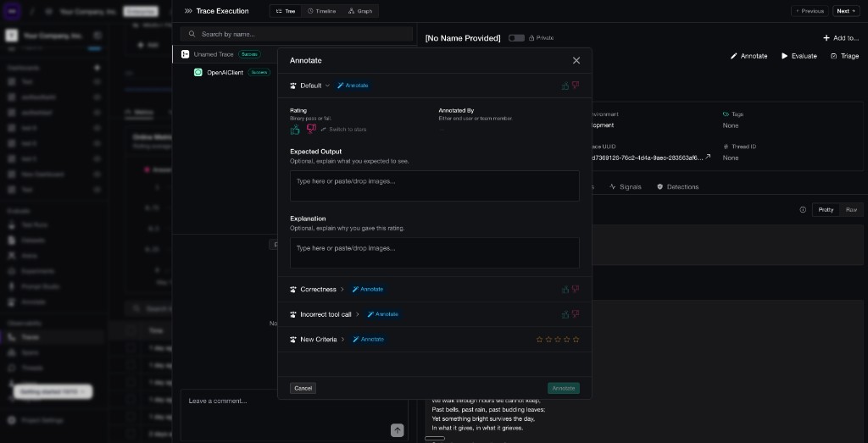Go to the Previous trace

(810, 11)
